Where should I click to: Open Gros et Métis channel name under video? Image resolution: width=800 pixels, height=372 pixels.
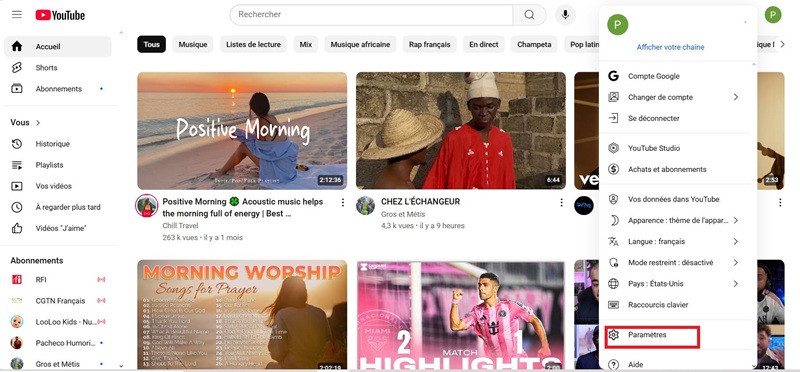click(x=403, y=214)
